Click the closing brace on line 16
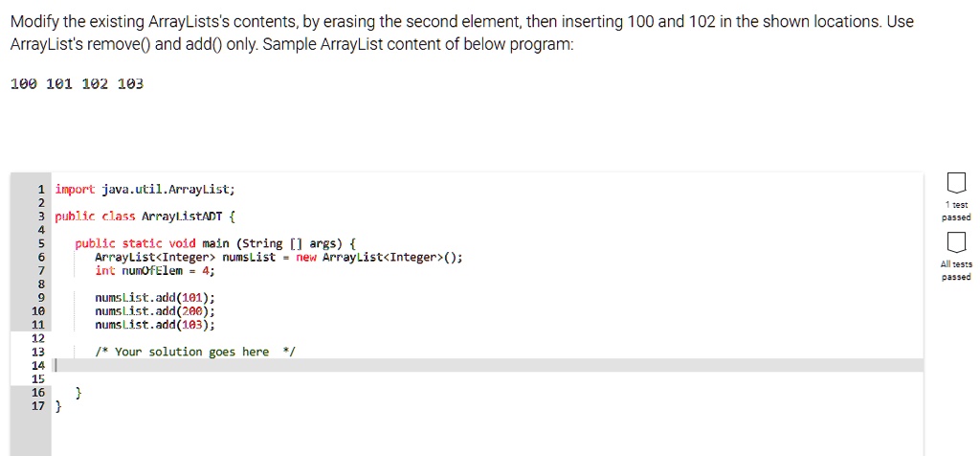 click(78, 393)
